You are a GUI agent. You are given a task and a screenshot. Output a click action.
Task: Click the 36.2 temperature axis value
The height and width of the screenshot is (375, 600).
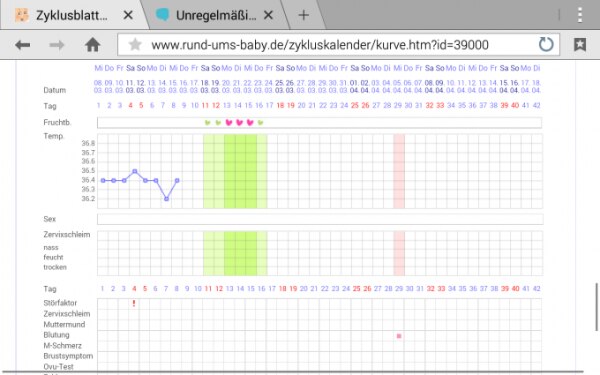click(88, 199)
